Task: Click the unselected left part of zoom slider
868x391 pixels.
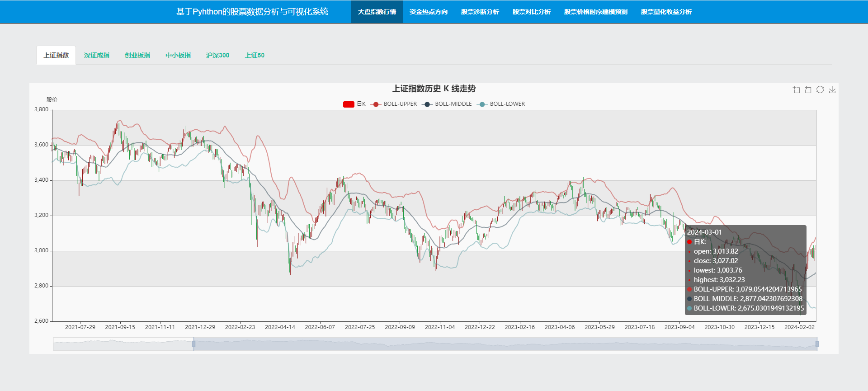Action: 123,344
